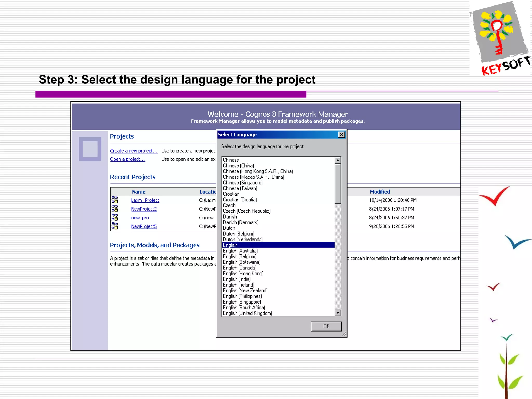Open the Create a new project link
This screenshot has height=399, width=532.
134,151
